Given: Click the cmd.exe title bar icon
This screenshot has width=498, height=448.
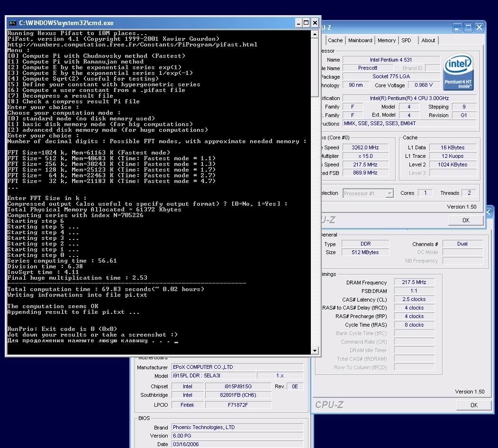Looking at the screenshot, I should 12,23.
